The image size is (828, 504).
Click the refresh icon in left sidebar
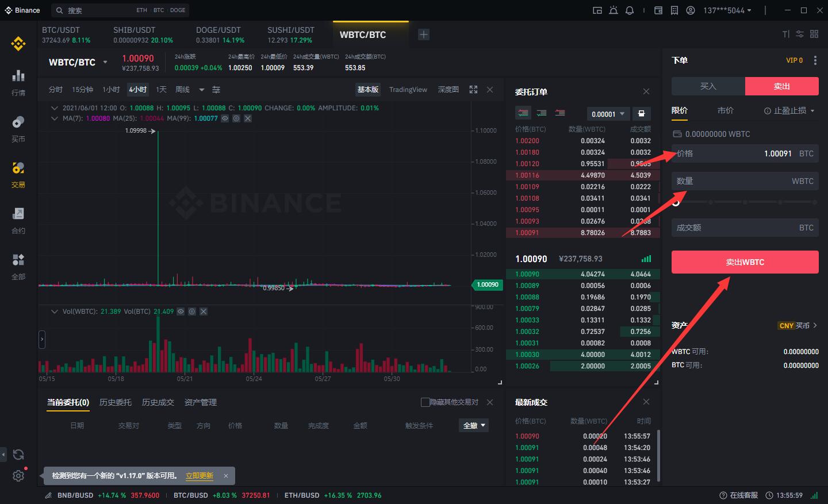click(18, 455)
